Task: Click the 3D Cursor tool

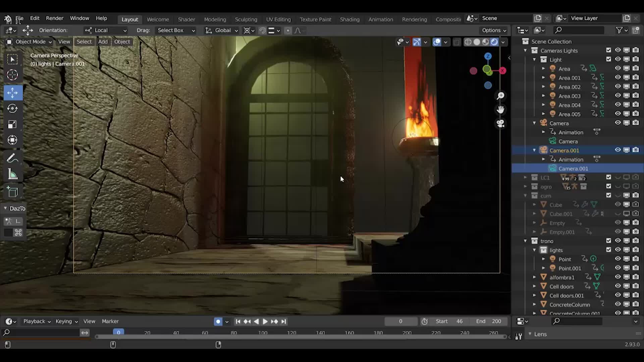Action: (12, 75)
